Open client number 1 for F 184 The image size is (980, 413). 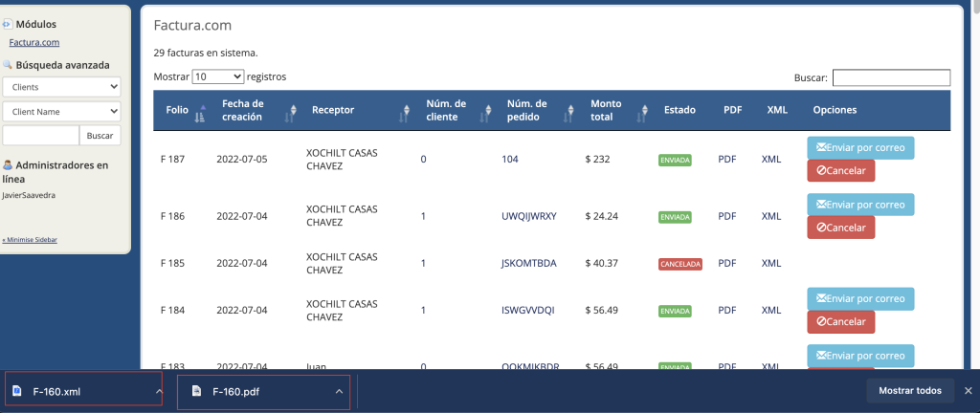coord(423,310)
